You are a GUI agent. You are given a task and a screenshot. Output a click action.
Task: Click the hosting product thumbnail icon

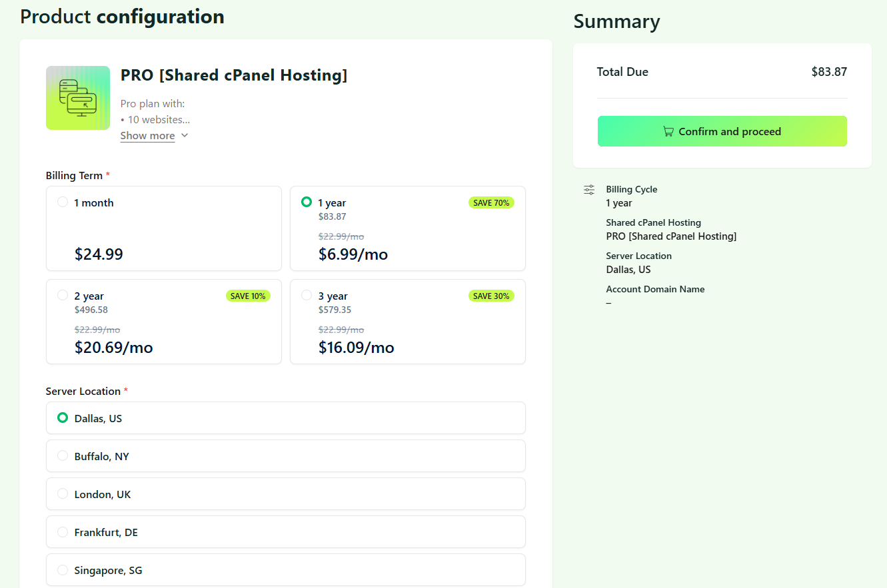pyautogui.click(x=78, y=98)
